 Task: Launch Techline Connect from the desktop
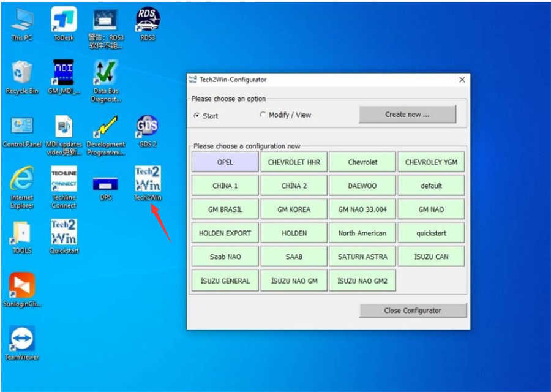(64, 179)
